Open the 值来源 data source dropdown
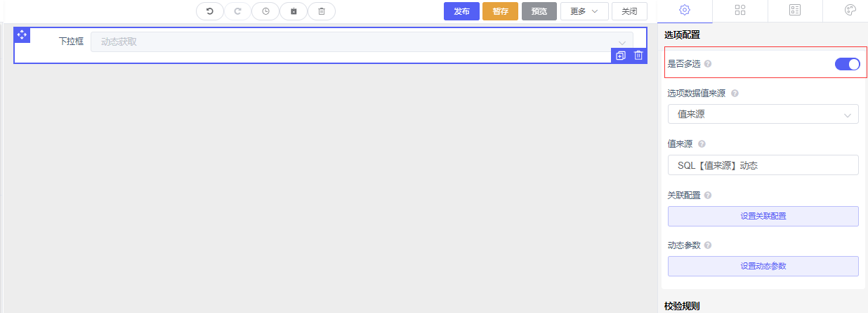The image size is (868, 313). [763, 114]
